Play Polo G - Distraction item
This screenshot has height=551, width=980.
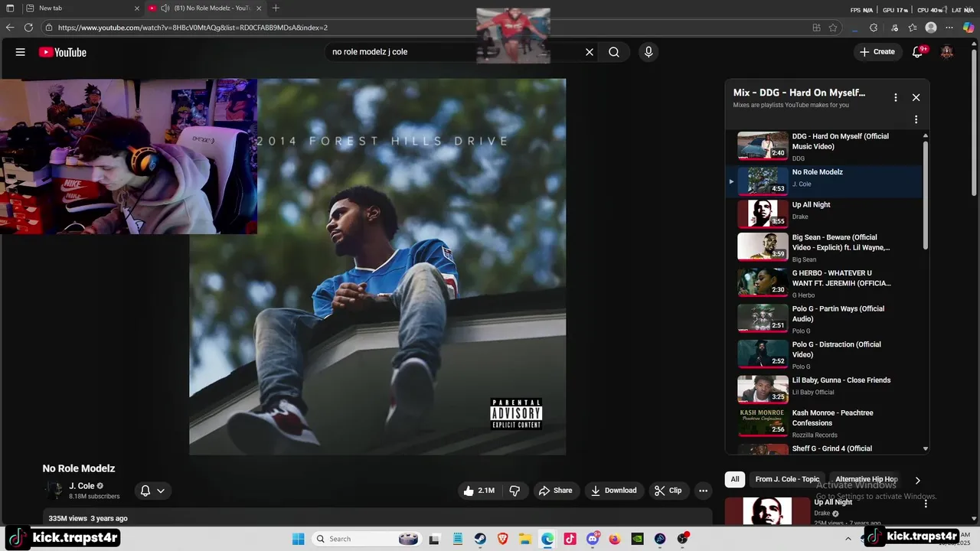pyautogui.click(x=823, y=354)
